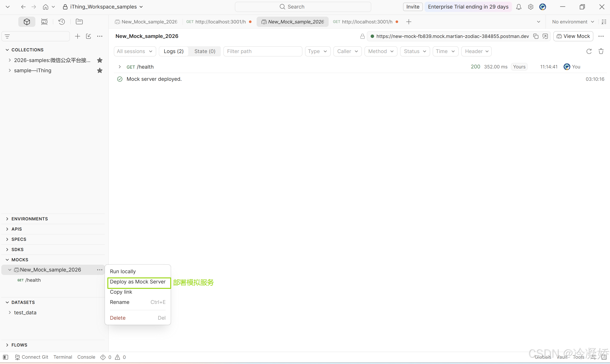Toggle the sidebar panel icon in status bar
This screenshot has width=610, height=364.
(x=6, y=357)
